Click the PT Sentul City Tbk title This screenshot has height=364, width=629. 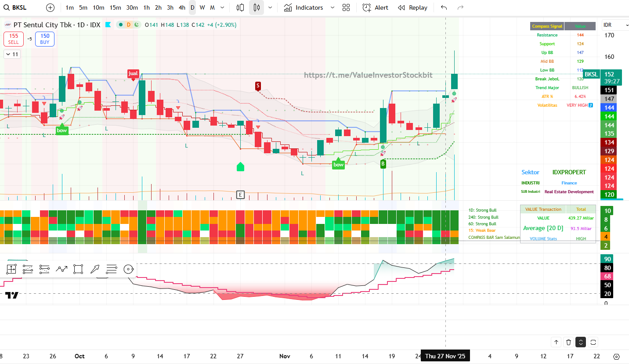pos(43,25)
